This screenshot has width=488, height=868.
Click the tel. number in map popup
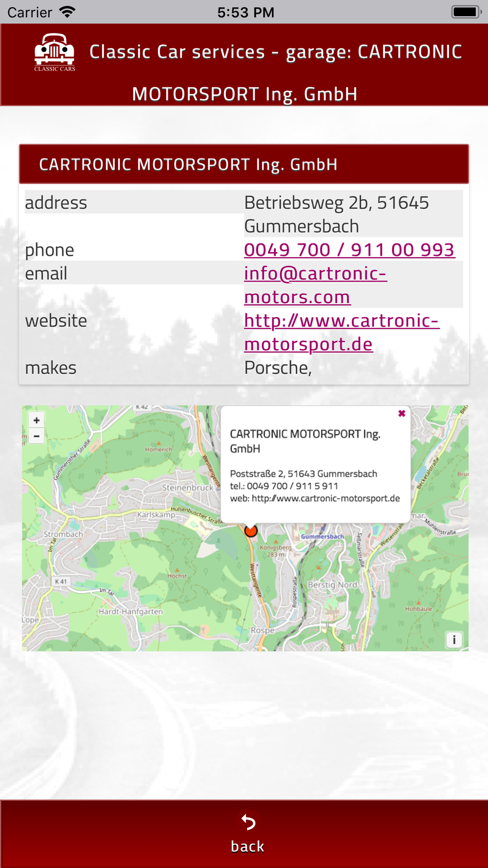pyautogui.click(x=284, y=486)
